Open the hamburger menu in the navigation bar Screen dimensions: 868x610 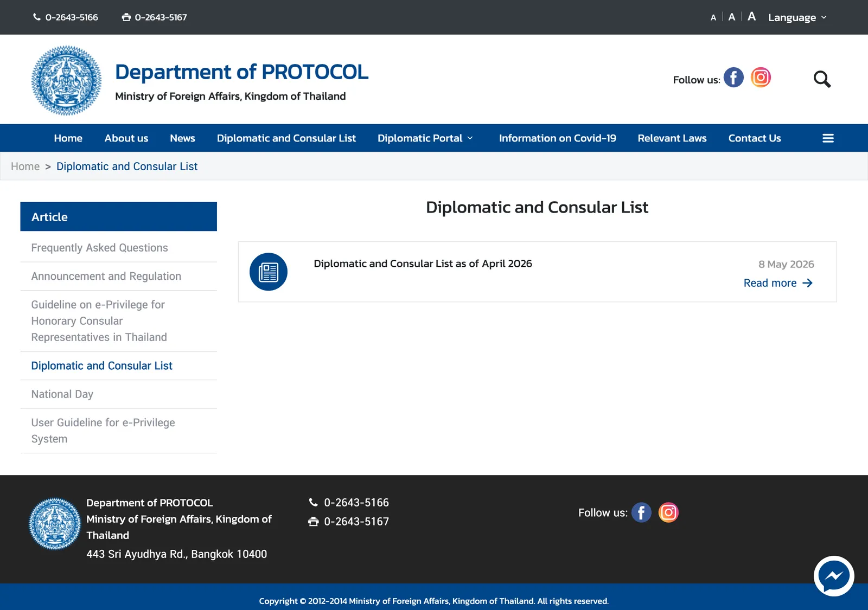828,138
